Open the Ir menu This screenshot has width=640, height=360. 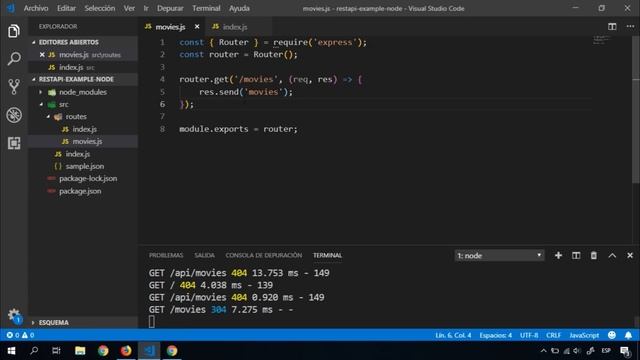[146, 8]
